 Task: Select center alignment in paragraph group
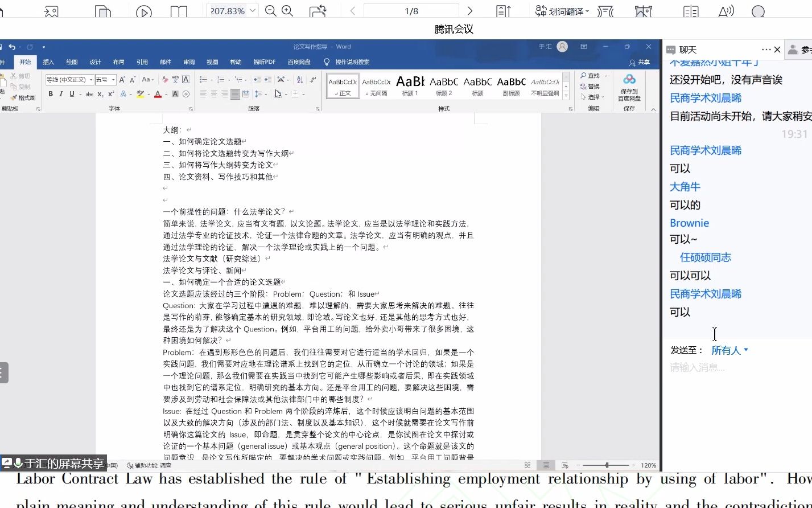tap(214, 94)
